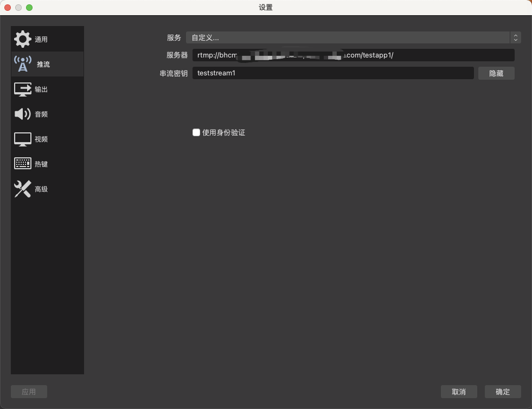Image resolution: width=532 pixels, height=409 pixels.
Task: Open Output settings monitor-arrow icon
Action: click(22, 90)
